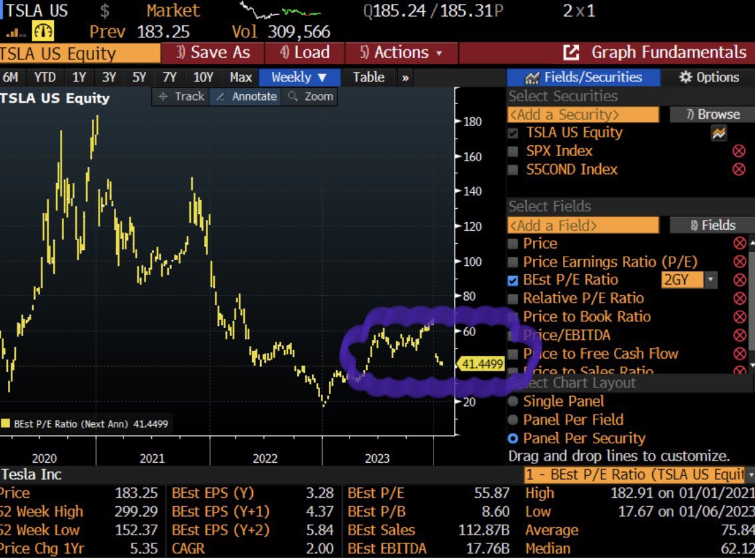Screen dimensions: 755x560
Task: Open the Weekly periodicity dropdown
Action: [x=299, y=77]
